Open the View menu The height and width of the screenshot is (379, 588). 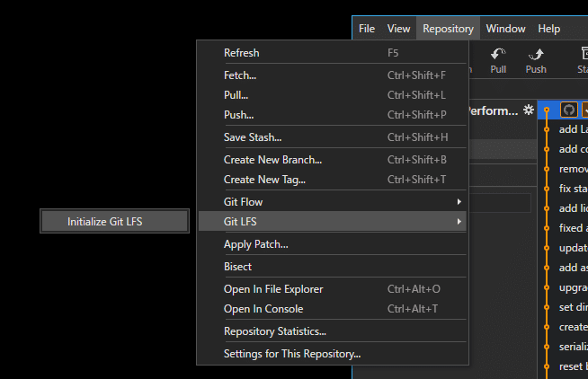click(398, 29)
